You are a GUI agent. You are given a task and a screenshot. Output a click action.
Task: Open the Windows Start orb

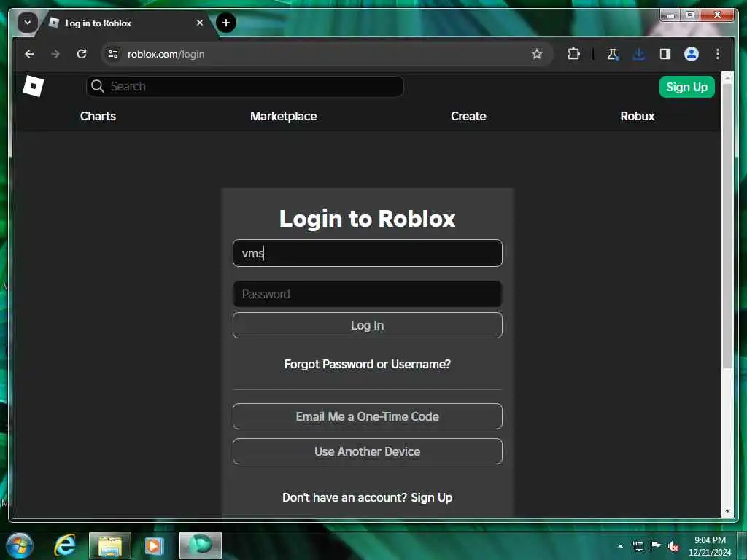pos(20,546)
